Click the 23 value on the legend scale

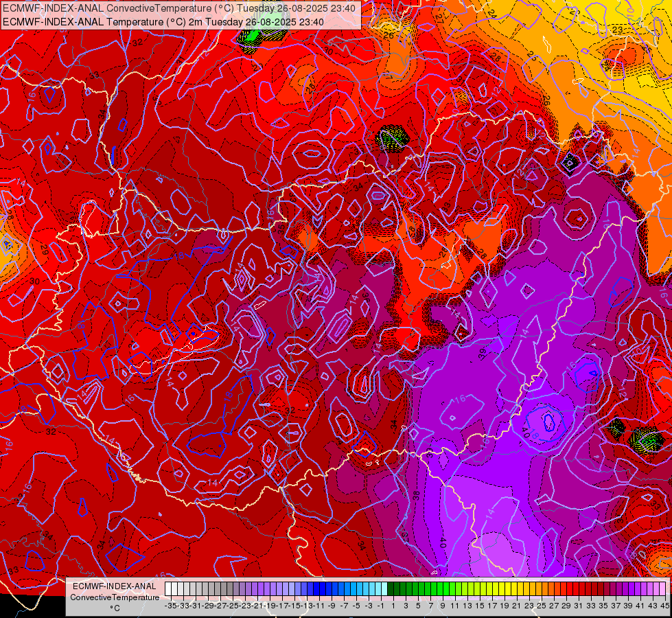(x=529, y=606)
